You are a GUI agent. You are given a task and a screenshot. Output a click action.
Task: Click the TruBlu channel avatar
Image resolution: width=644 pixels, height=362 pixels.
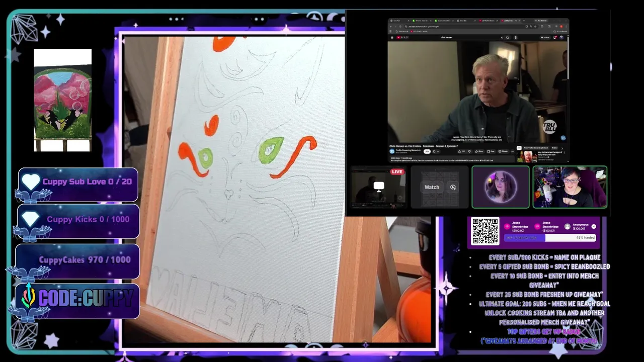pos(392,151)
